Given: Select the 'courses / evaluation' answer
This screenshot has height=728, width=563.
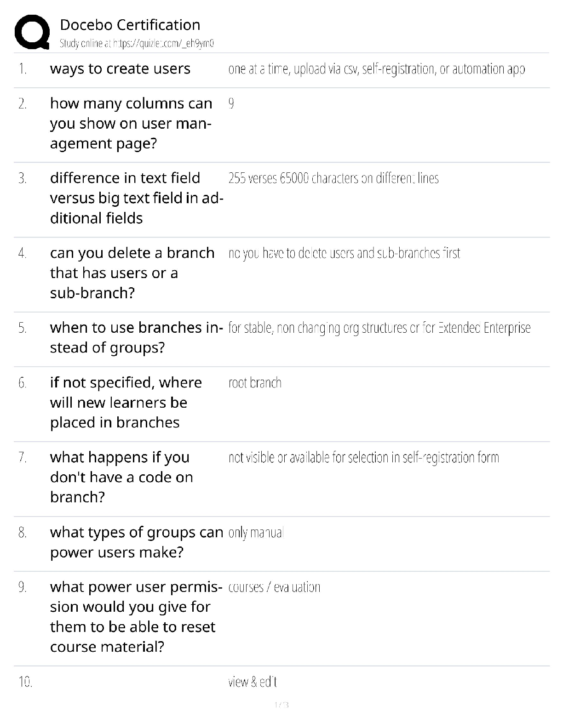Looking at the screenshot, I should [274, 587].
